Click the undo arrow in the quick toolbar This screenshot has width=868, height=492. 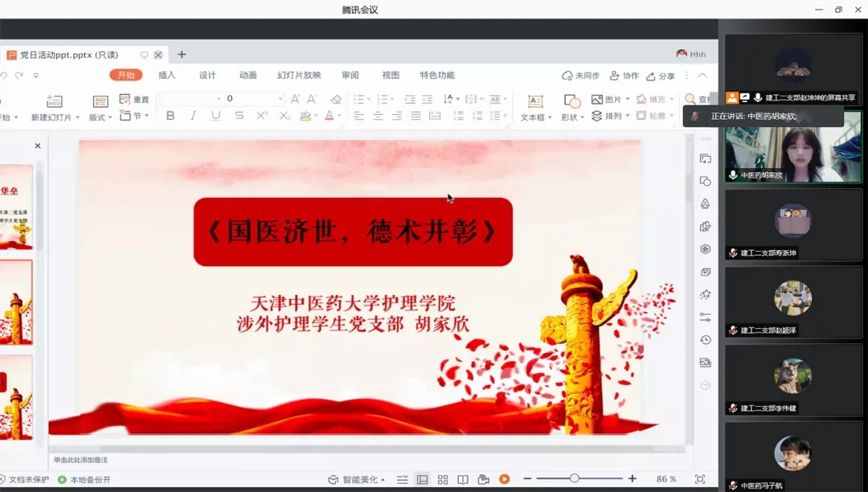(3, 76)
